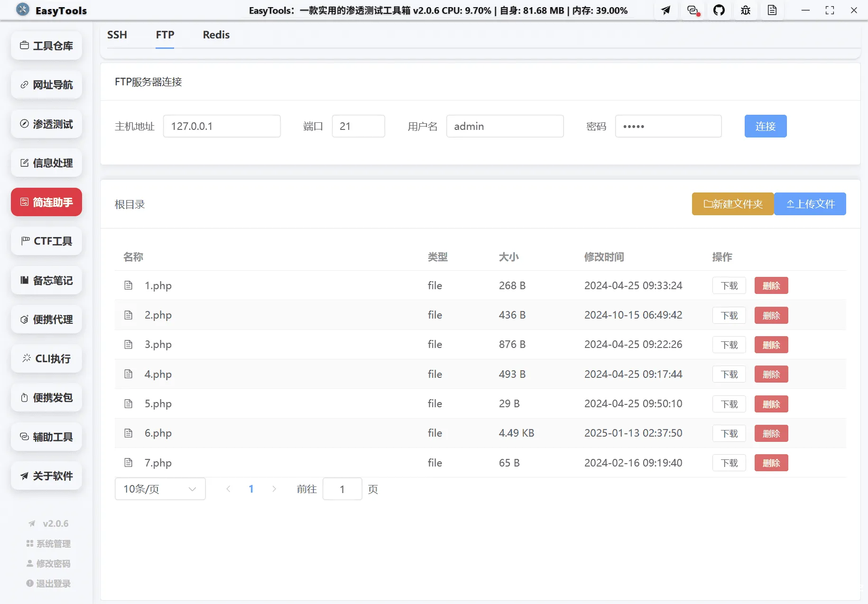
Task: Open the CTF工具 section in sidebar
Action: point(46,241)
